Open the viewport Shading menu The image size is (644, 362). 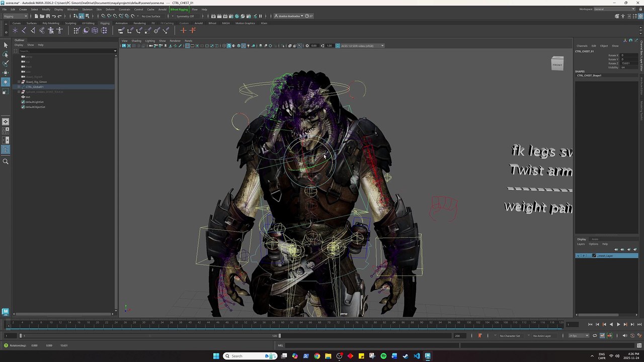point(136,41)
